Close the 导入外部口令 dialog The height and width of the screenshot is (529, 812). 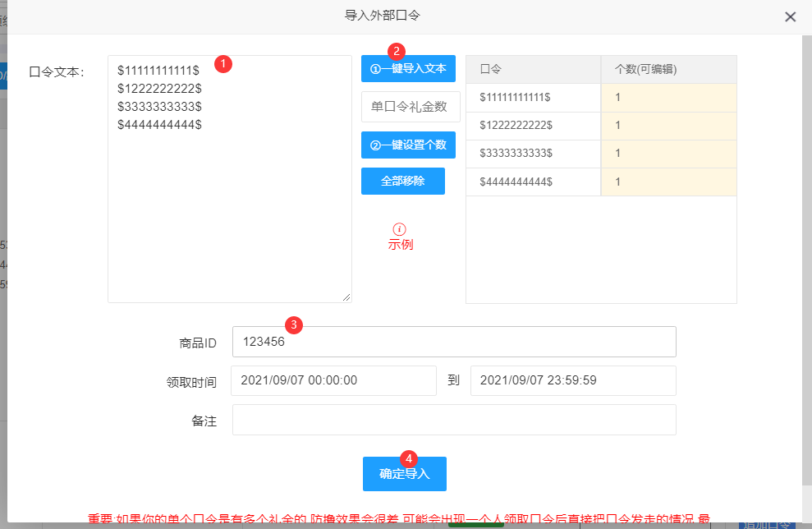point(790,17)
